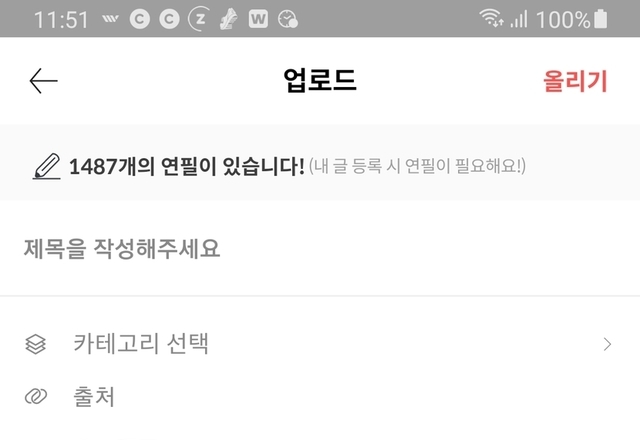640x440 pixels.
Task: Expand category chevron arrow on right
Action: (x=607, y=344)
